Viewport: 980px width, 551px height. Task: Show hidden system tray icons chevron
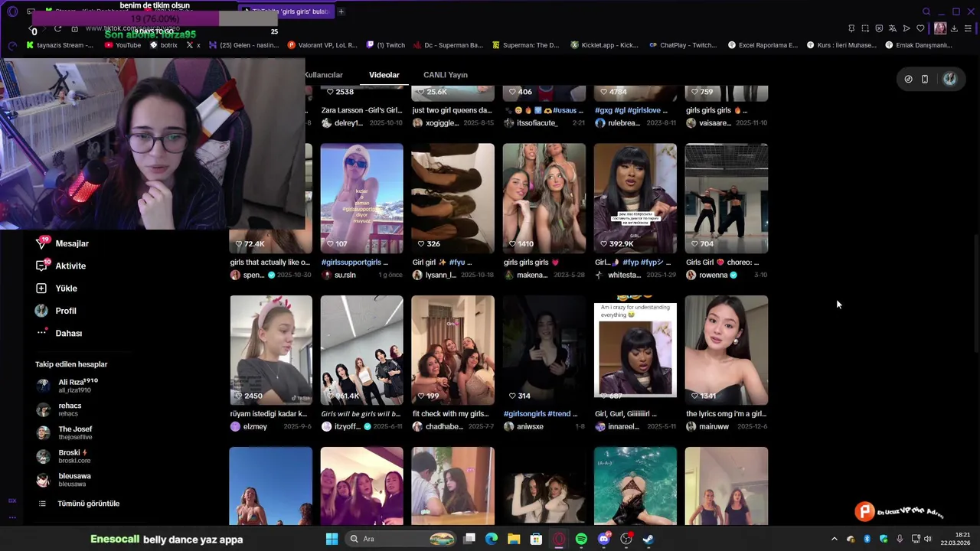pyautogui.click(x=835, y=539)
